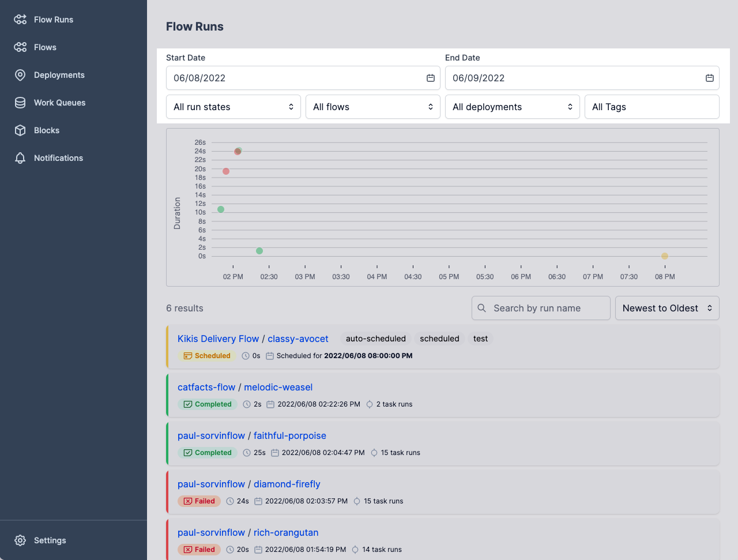Open Start Date calendar picker icon

pyautogui.click(x=431, y=78)
